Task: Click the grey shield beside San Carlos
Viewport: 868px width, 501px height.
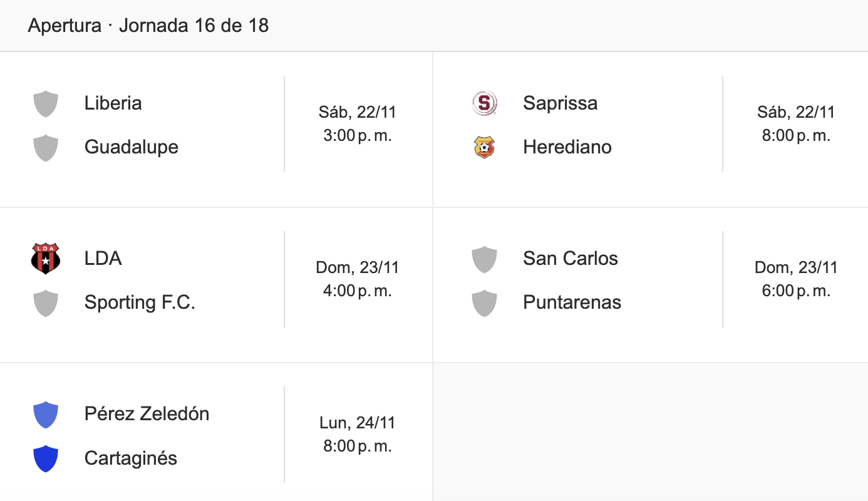Action: coord(484,259)
